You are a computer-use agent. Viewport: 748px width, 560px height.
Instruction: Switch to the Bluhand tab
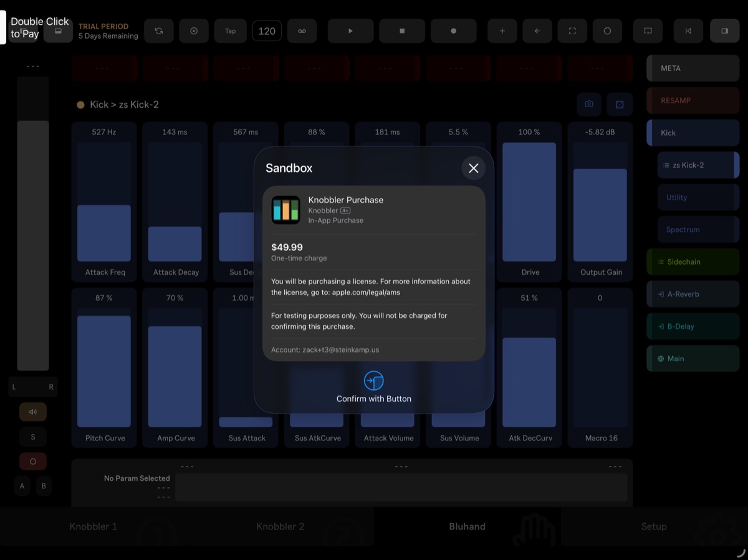(467, 526)
